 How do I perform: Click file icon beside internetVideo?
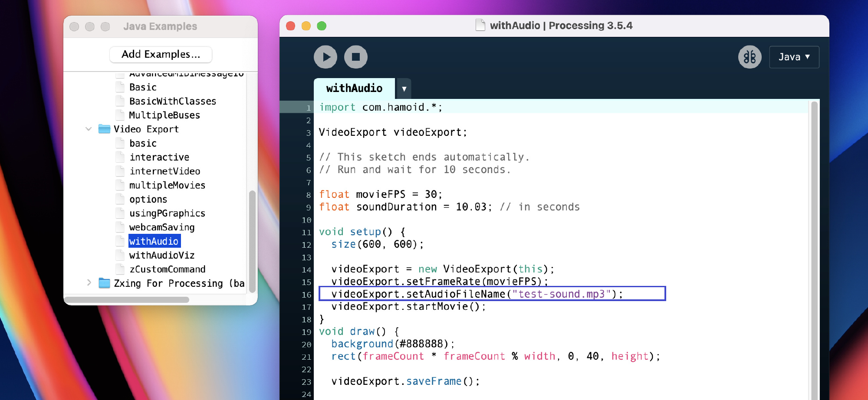click(120, 170)
